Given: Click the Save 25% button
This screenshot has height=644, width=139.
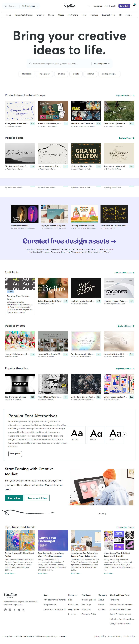Looking at the screenshot, I should point(124,6).
